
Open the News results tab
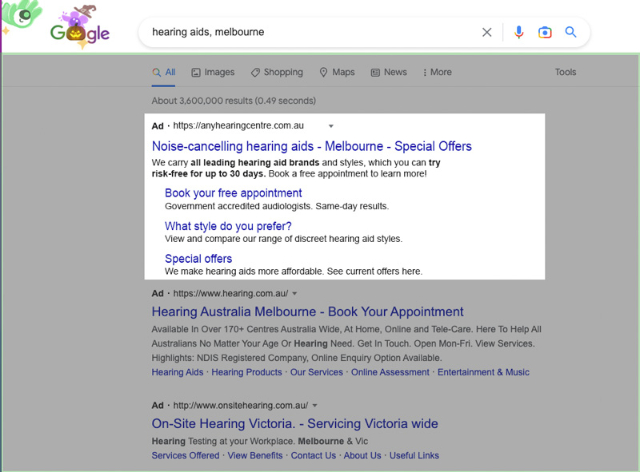[x=388, y=72]
